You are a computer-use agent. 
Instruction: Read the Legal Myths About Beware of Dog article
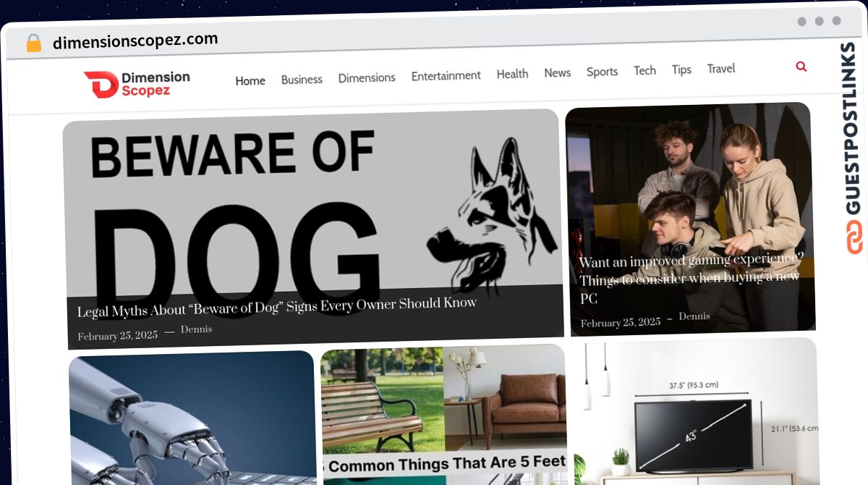pos(277,307)
